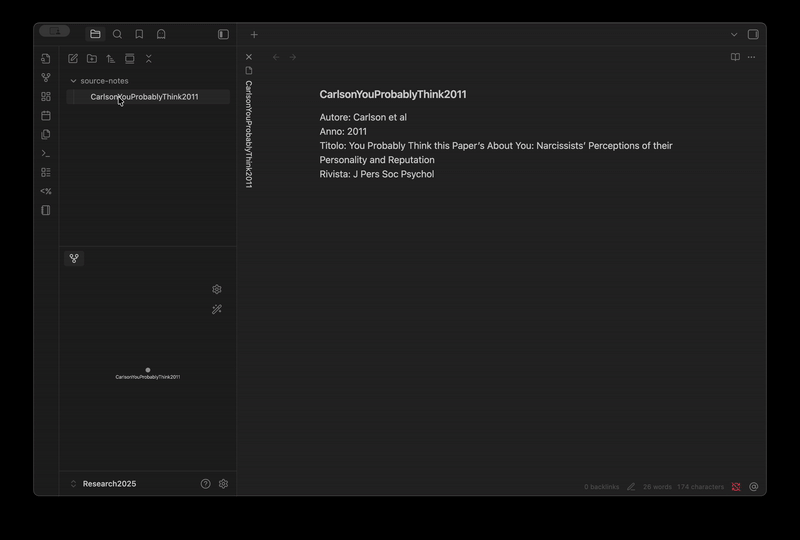The height and width of the screenshot is (540, 800).
Task: Switch to the Bookmarks tab
Action: tap(139, 34)
